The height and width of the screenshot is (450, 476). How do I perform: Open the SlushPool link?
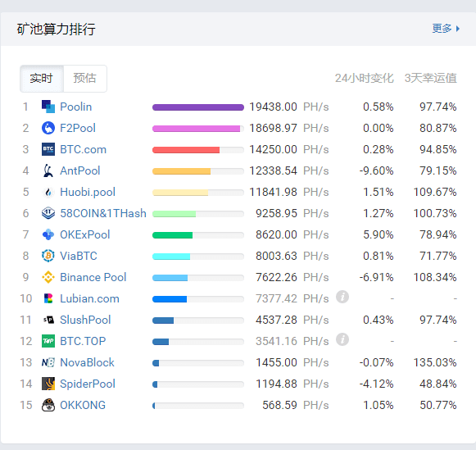(x=85, y=320)
